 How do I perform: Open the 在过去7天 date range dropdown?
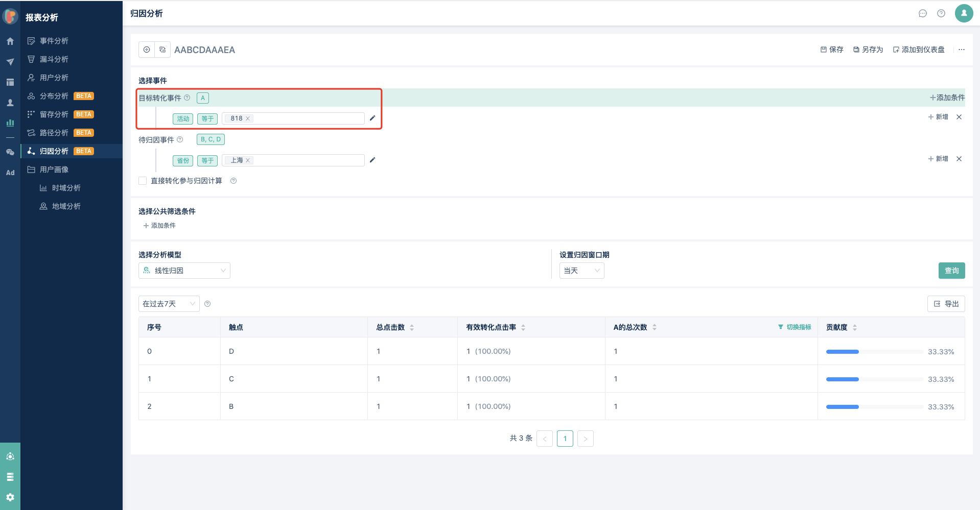pos(169,304)
